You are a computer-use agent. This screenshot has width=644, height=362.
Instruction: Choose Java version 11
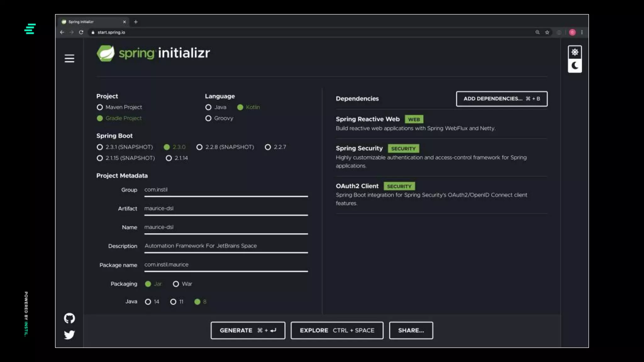(173, 302)
